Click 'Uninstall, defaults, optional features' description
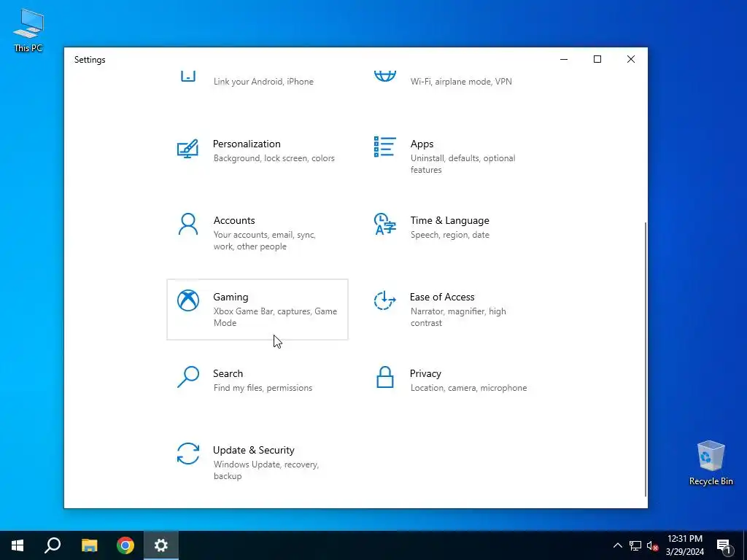The height and width of the screenshot is (560, 747). coord(462,164)
